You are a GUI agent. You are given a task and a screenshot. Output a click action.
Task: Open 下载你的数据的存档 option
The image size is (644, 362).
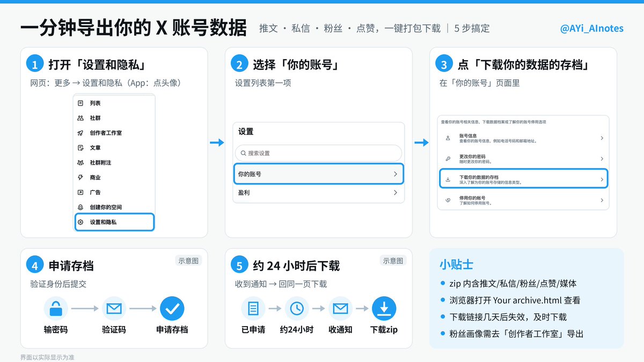point(523,179)
